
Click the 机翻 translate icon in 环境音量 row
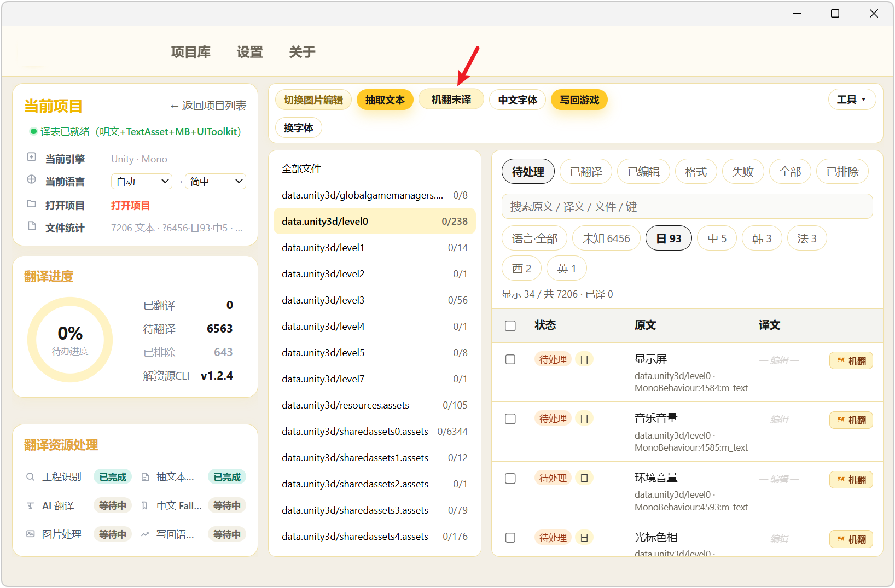point(841,480)
